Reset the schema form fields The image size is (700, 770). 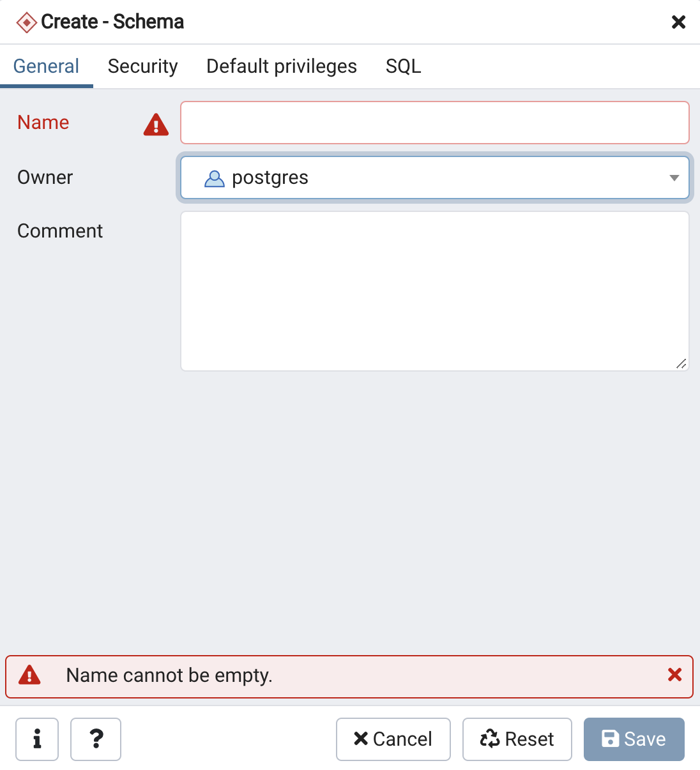(x=517, y=739)
